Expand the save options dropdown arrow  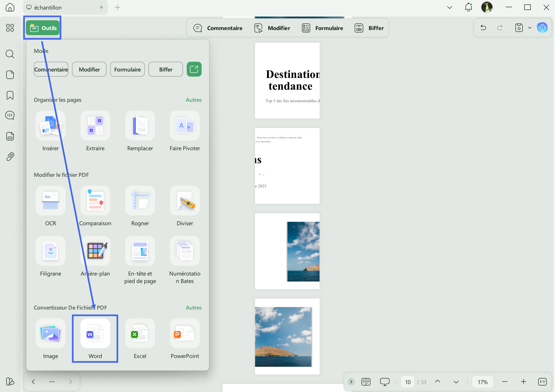tap(530, 28)
